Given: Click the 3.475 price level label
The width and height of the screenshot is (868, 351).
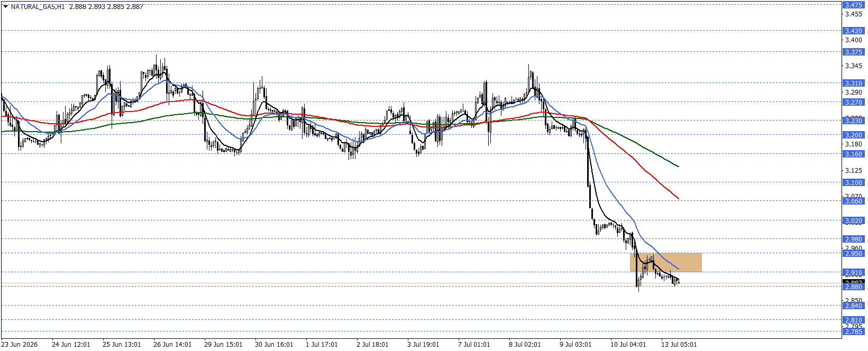Looking at the screenshot, I should [x=853, y=5].
